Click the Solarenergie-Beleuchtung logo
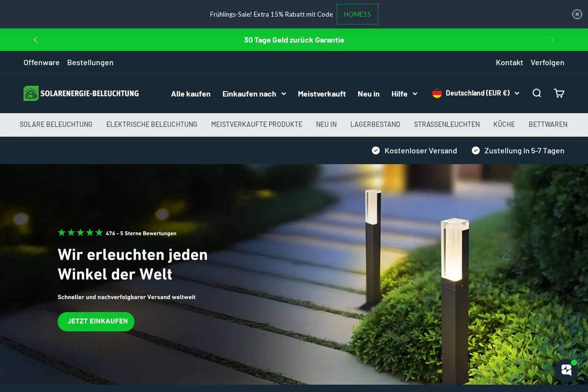Image resolution: width=588 pixels, height=392 pixels. coord(81,93)
